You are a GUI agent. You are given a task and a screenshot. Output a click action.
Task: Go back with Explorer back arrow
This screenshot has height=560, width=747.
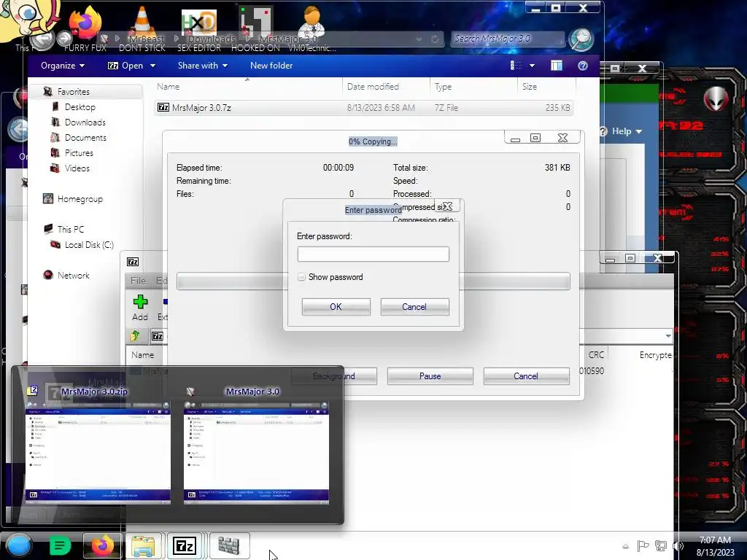42,40
